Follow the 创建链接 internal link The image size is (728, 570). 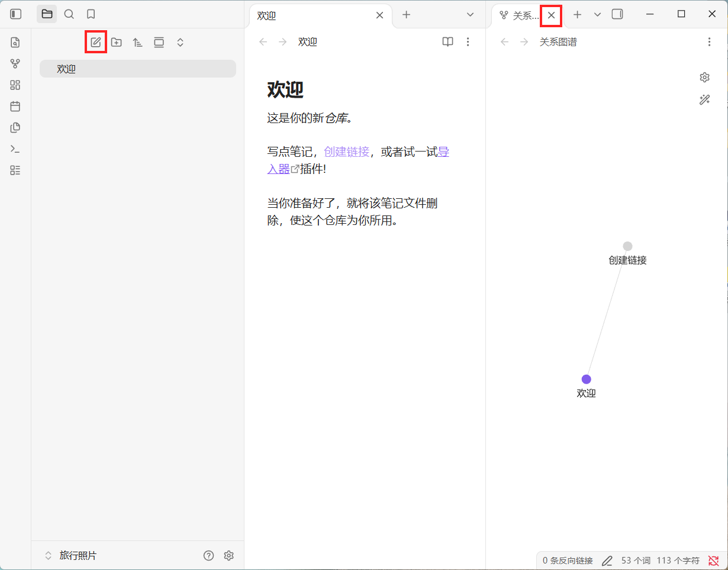coord(346,152)
